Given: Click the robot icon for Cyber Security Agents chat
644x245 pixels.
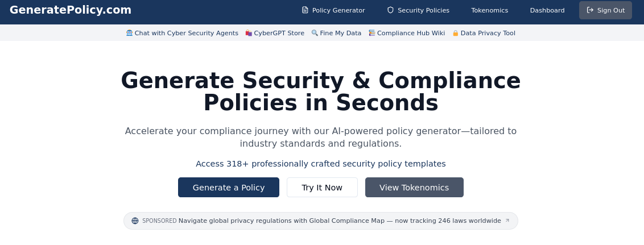Looking at the screenshot, I should pos(129,33).
